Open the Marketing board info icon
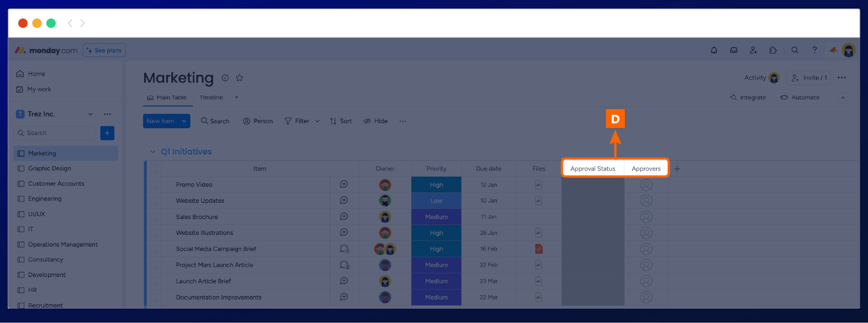The width and height of the screenshot is (868, 323). tap(225, 78)
